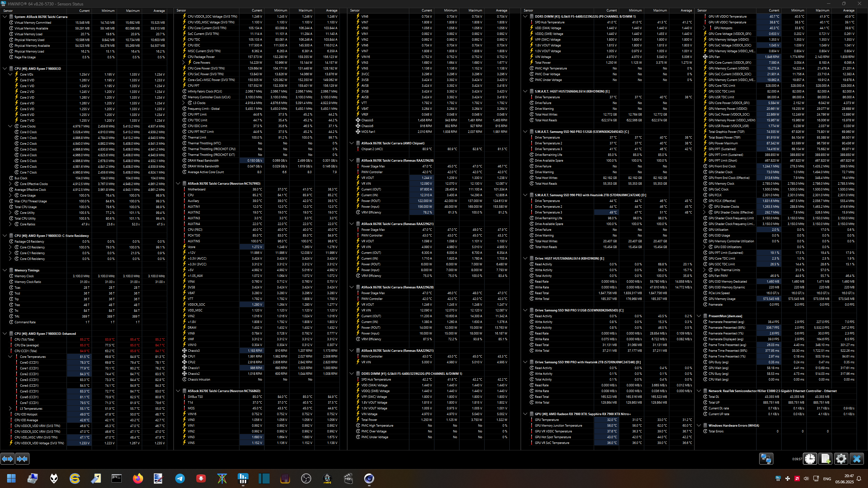Reset min/max values with clock button
Screen dimensions: 868x488
coord(810,459)
